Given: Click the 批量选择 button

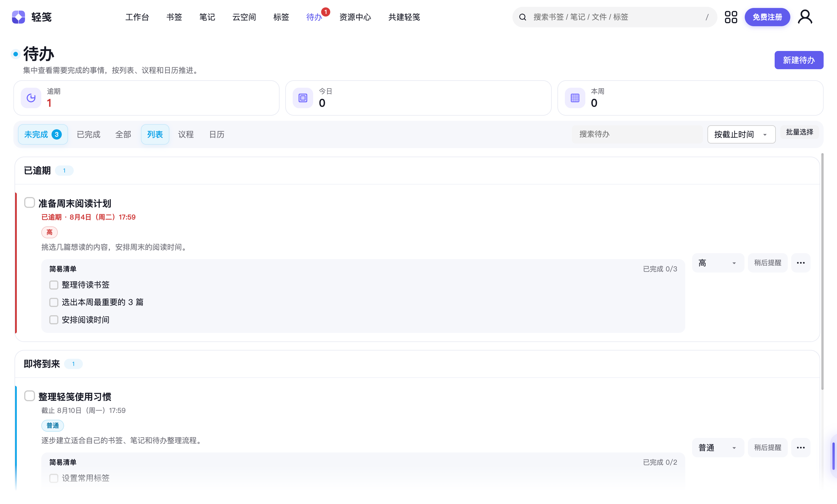Looking at the screenshot, I should tap(799, 132).
